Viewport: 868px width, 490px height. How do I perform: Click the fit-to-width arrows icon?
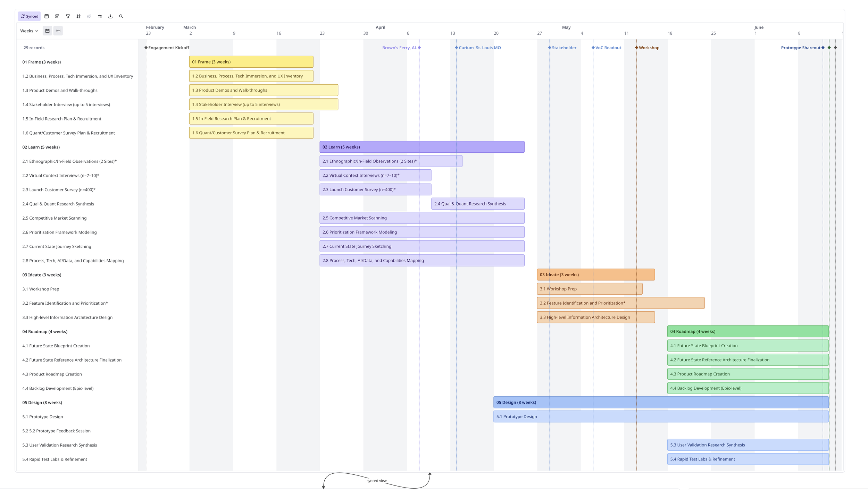(x=58, y=31)
